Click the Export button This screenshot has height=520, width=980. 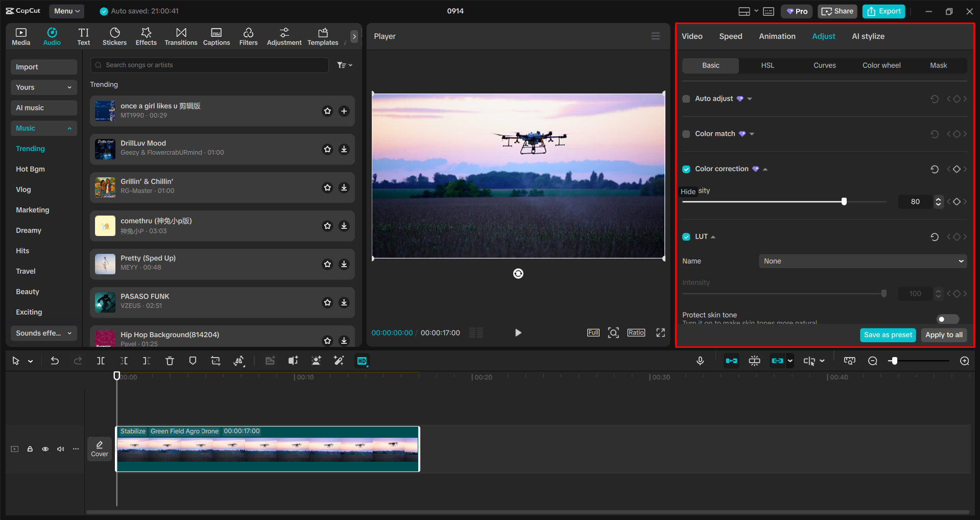[x=883, y=11]
